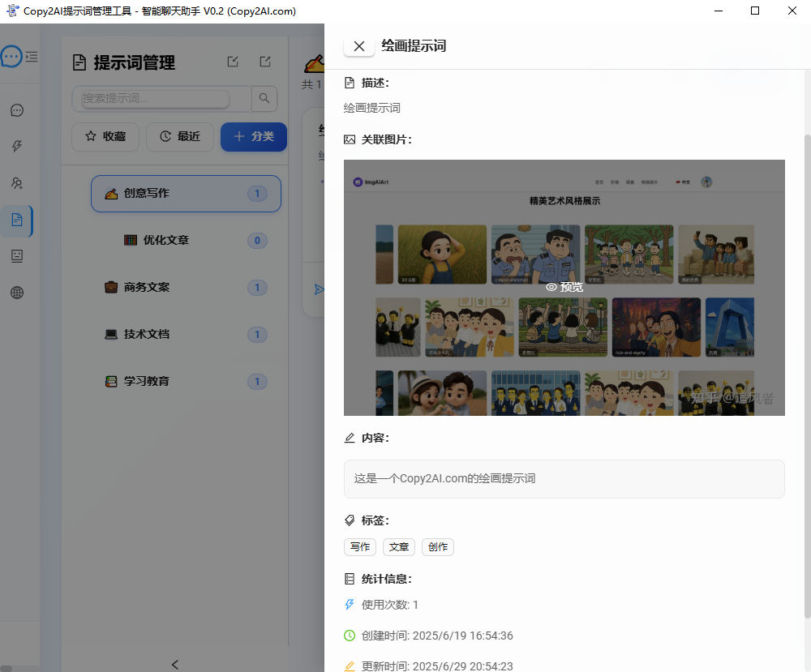
Task: Open the user roles sidebar icon
Action: click(17, 183)
